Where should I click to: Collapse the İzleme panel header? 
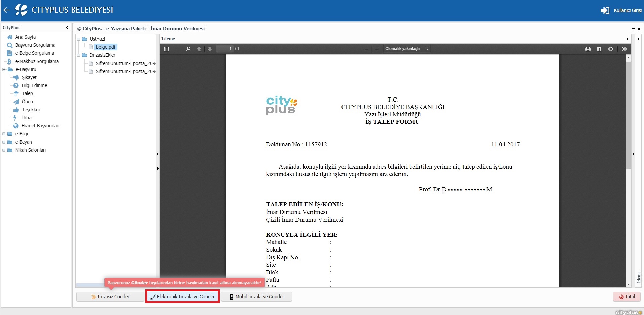click(627, 39)
